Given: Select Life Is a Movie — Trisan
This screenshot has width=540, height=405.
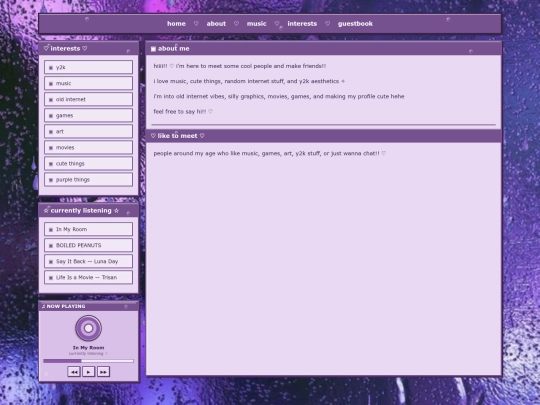Looking at the screenshot, I should coord(89,277).
